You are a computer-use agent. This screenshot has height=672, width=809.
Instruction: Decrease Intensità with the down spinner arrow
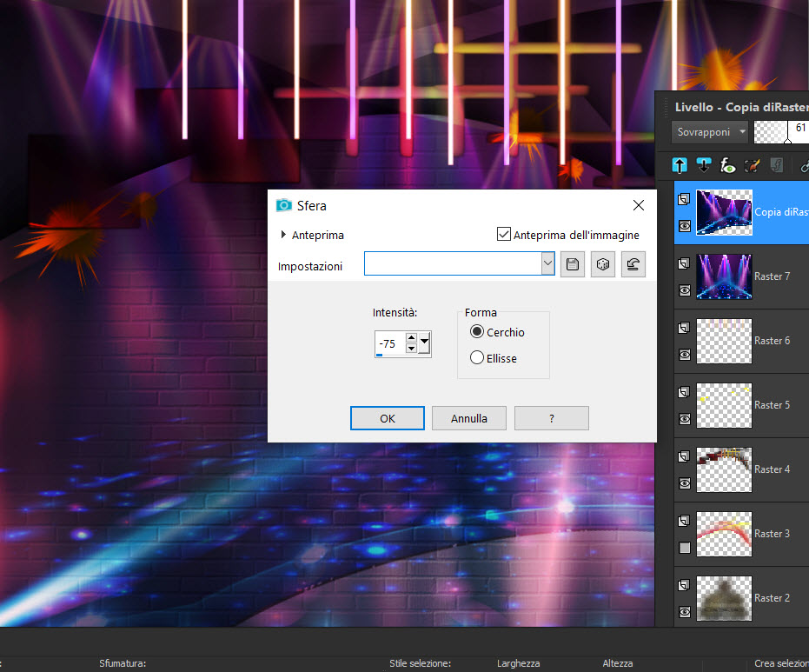click(x=411, y=349)
